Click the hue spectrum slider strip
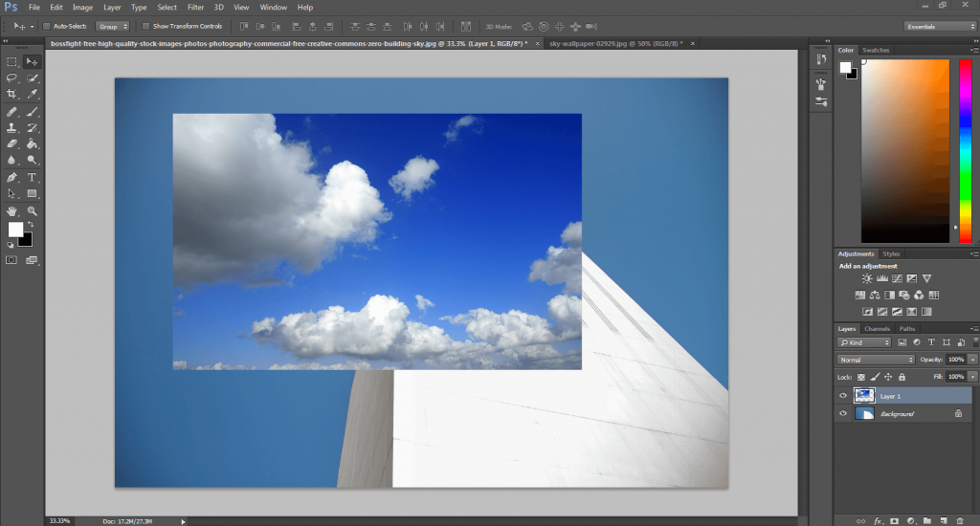Image resolution: width=980 pixels, height=526 pixels. [x=966, y=151]
